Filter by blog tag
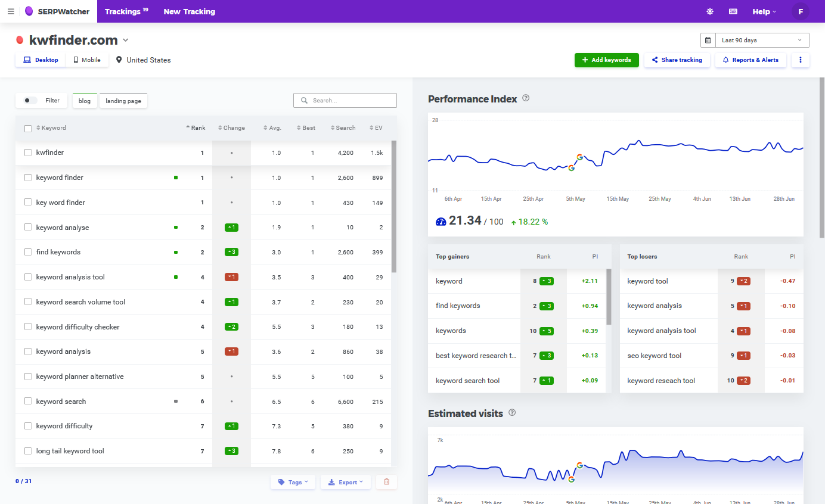 85,101
